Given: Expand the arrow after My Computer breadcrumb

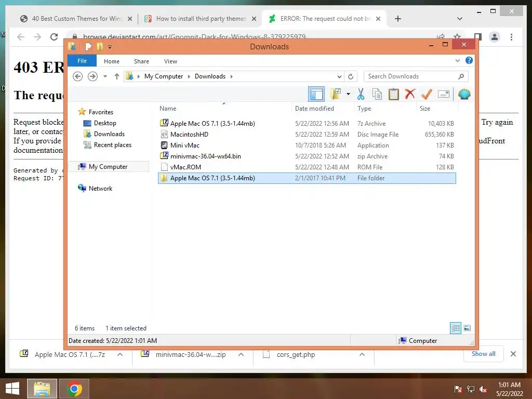Looking at the screenshot, I should click(189, 76).
